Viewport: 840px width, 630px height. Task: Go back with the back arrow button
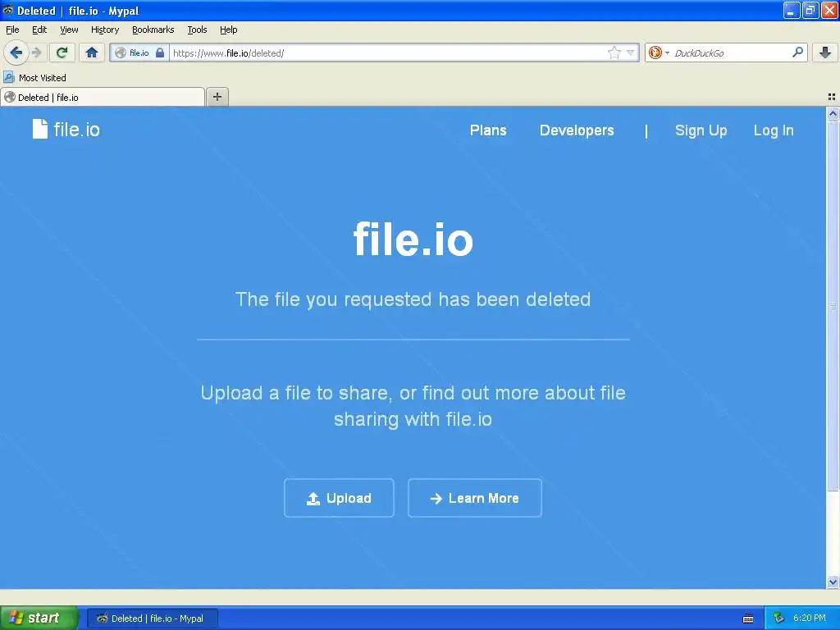(x=16, y=52)
